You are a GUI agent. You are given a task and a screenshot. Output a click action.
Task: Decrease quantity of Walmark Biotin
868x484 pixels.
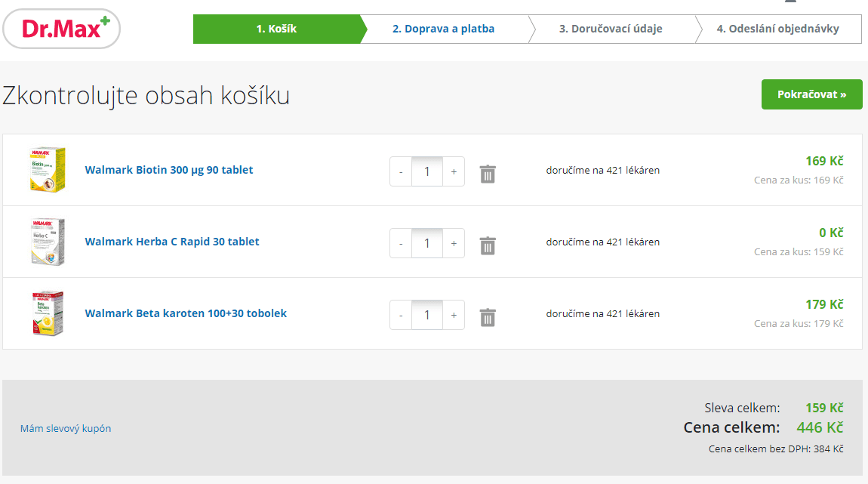[400, 171]
